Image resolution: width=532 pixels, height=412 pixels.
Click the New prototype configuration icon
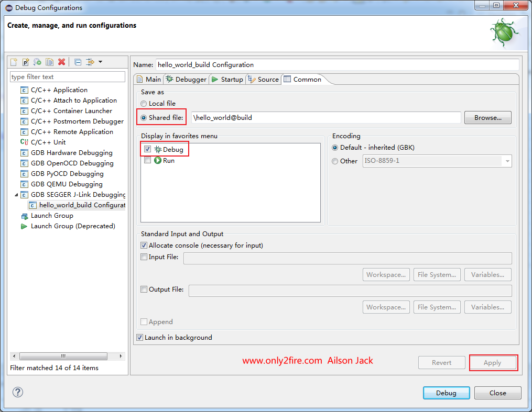(26, 62)
